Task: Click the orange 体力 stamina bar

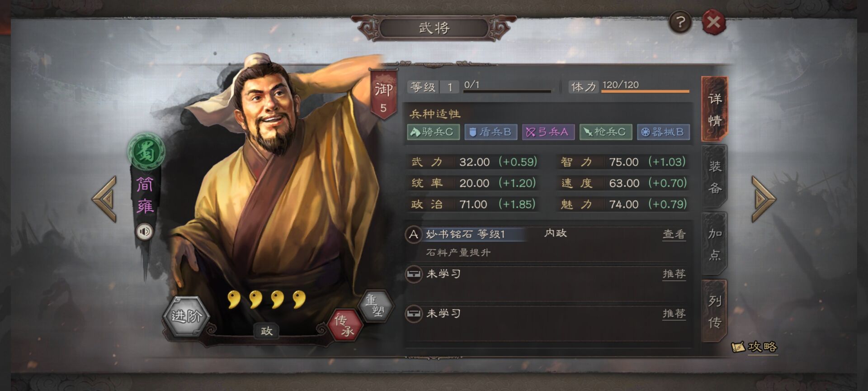Action: [645, 91]
